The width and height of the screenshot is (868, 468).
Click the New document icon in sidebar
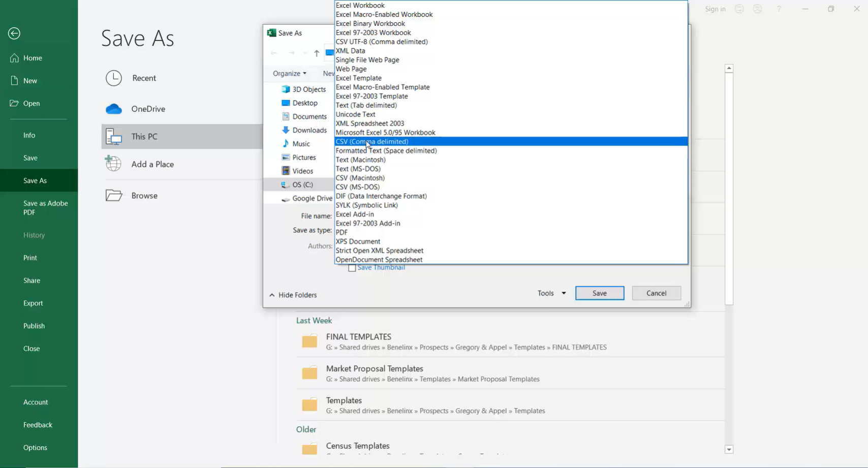[14, 80]
